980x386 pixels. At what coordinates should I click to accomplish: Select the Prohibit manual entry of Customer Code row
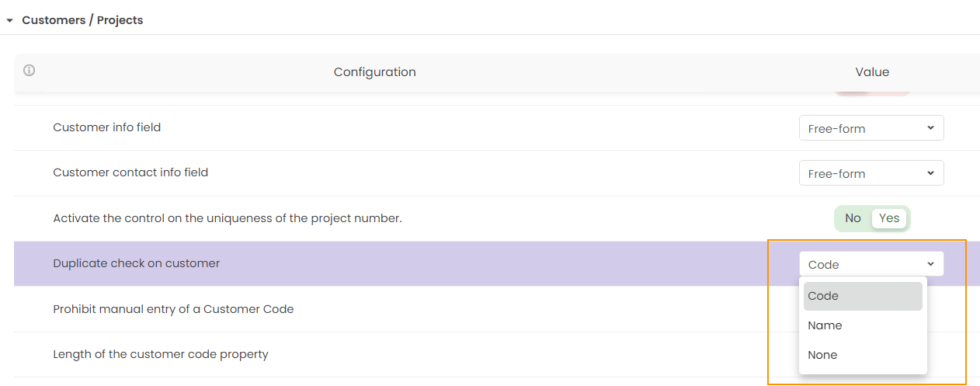(x=173, y=309)
